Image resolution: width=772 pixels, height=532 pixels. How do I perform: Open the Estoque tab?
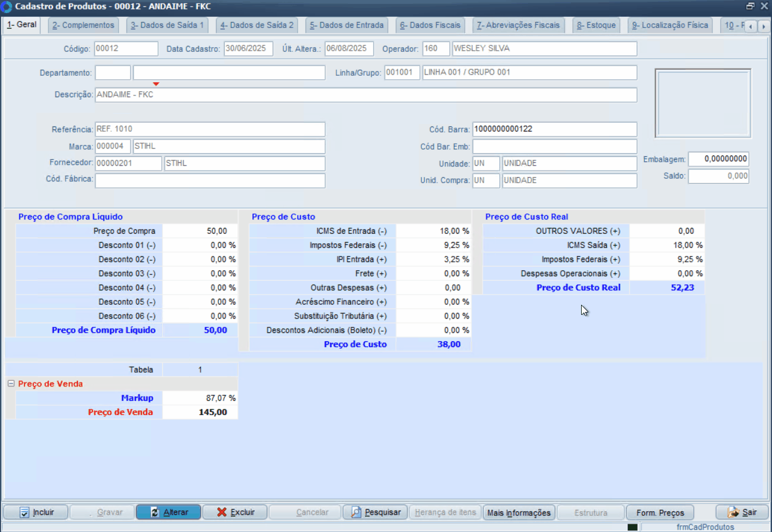(x=596, y=25)
